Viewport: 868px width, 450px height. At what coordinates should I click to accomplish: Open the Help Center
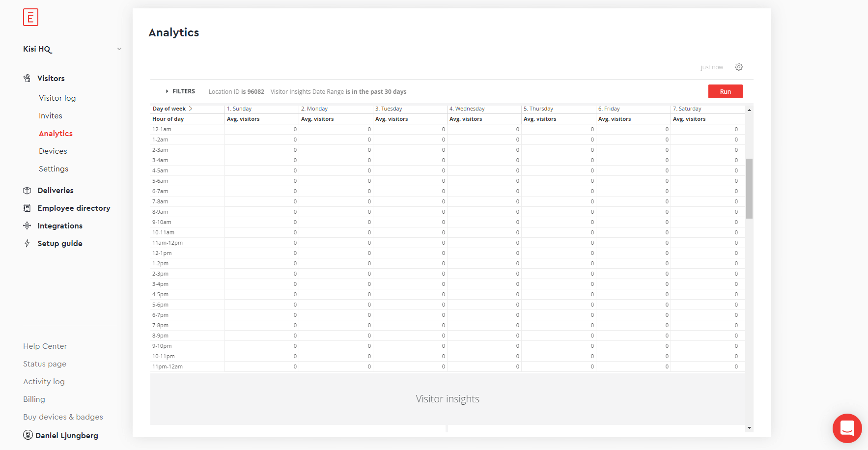click(45, 346)
